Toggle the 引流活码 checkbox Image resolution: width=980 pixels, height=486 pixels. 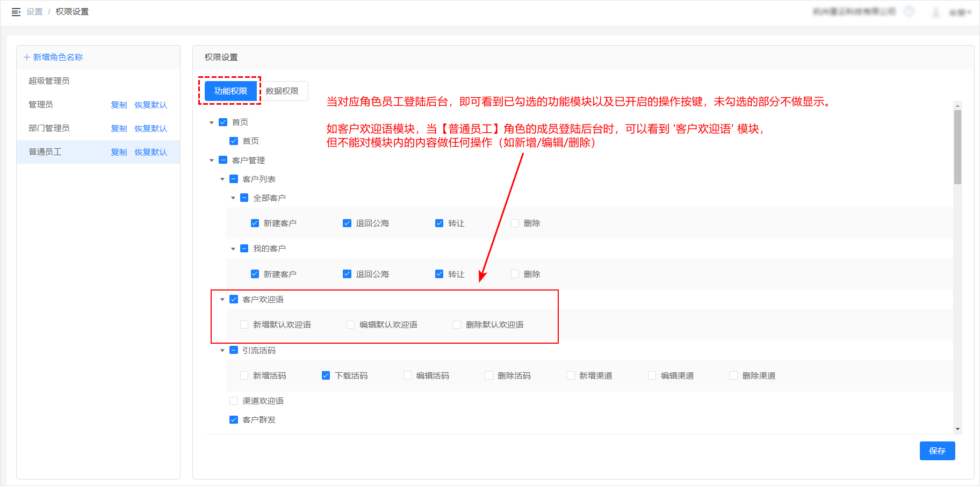[234, 351]
